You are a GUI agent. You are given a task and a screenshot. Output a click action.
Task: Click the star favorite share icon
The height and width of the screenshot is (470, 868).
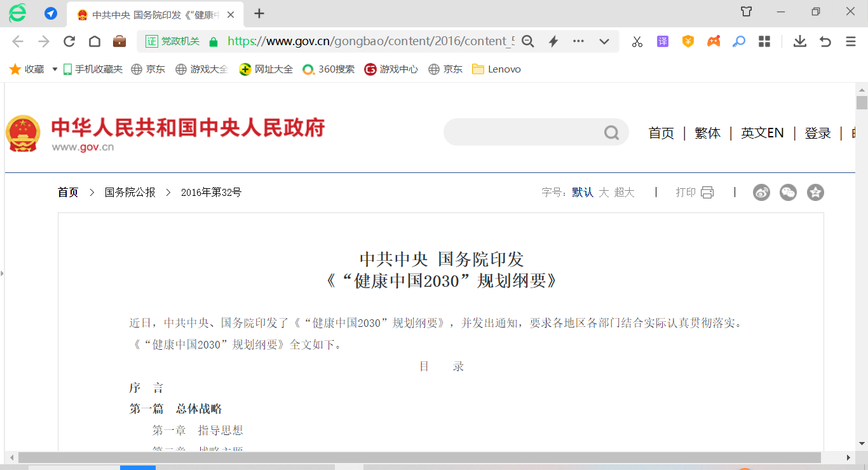click(815, 192)
